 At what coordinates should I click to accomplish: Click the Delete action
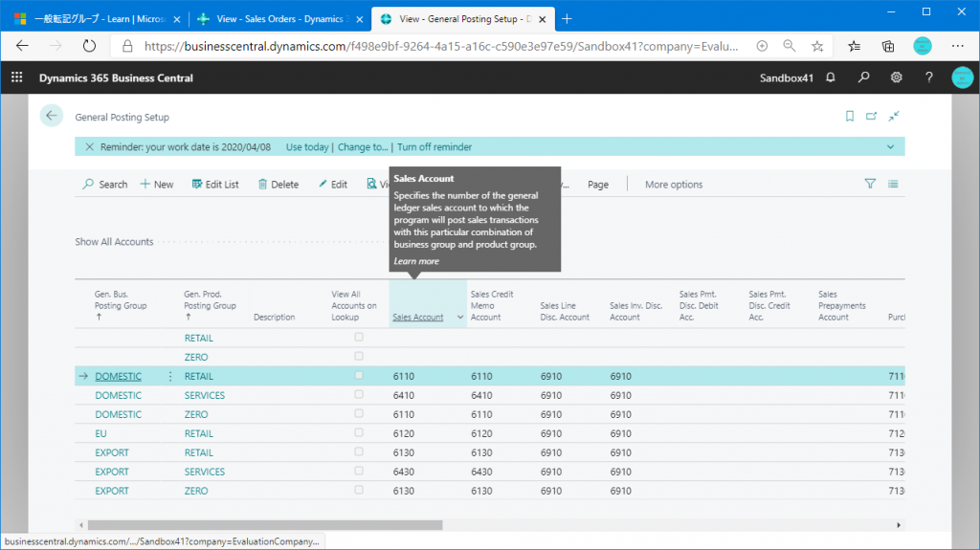tap(278, 185)
